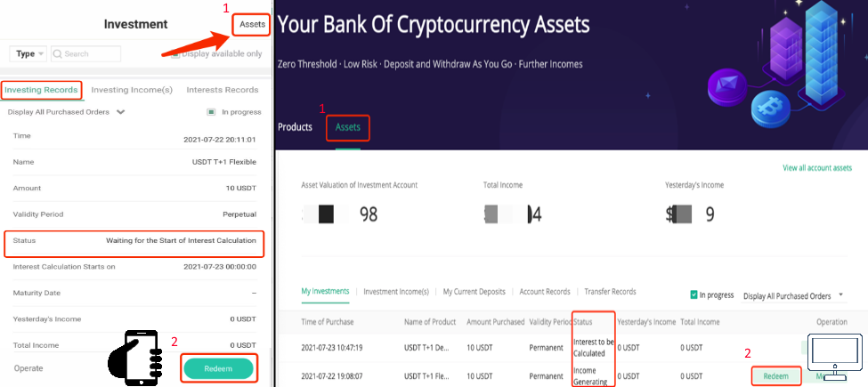
Task: Toggle mobile In progress checkbox
Action: [211, 112]
